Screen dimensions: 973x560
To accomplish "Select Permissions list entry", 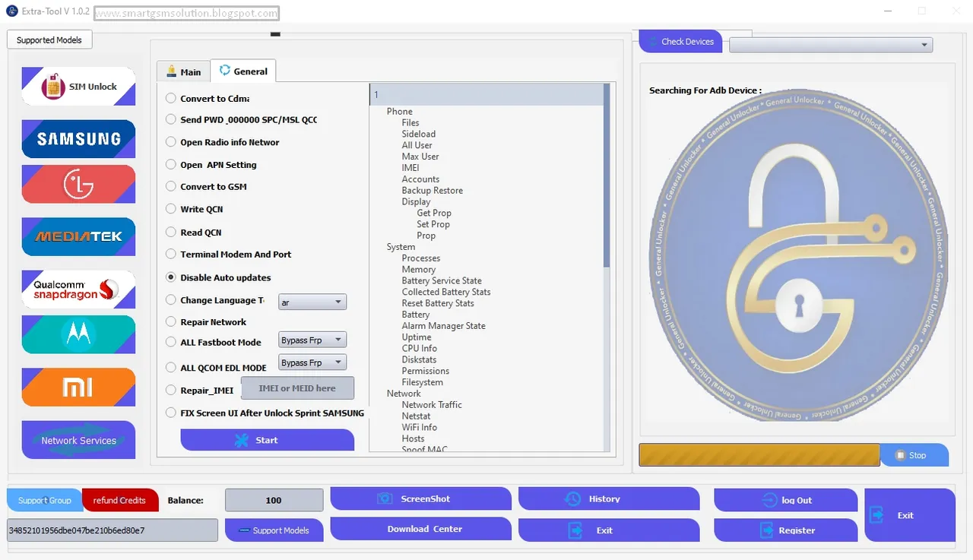I will coord(426,371).
